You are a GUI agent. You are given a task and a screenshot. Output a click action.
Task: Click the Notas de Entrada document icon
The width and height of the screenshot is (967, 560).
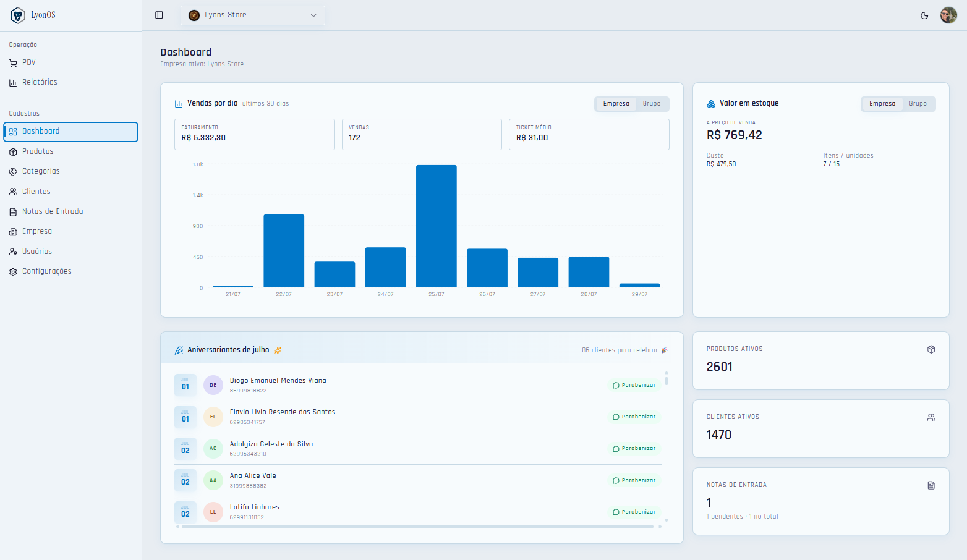(13, 212)
